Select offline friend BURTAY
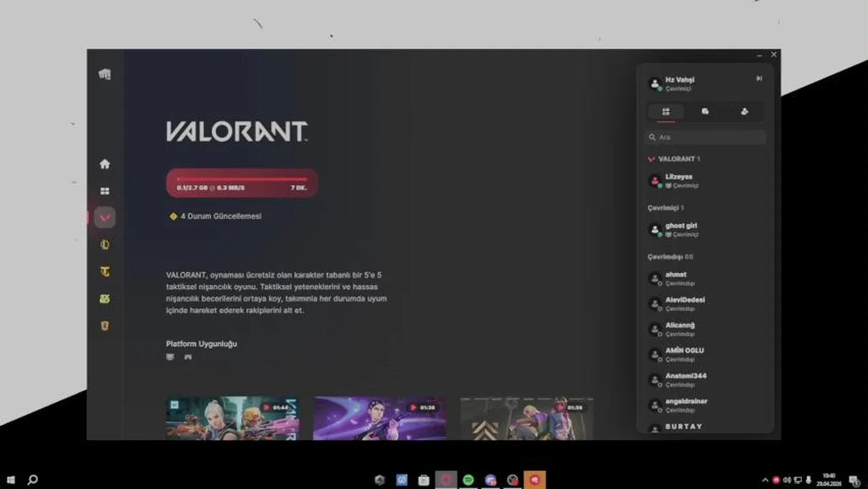 tap(706, 427)
